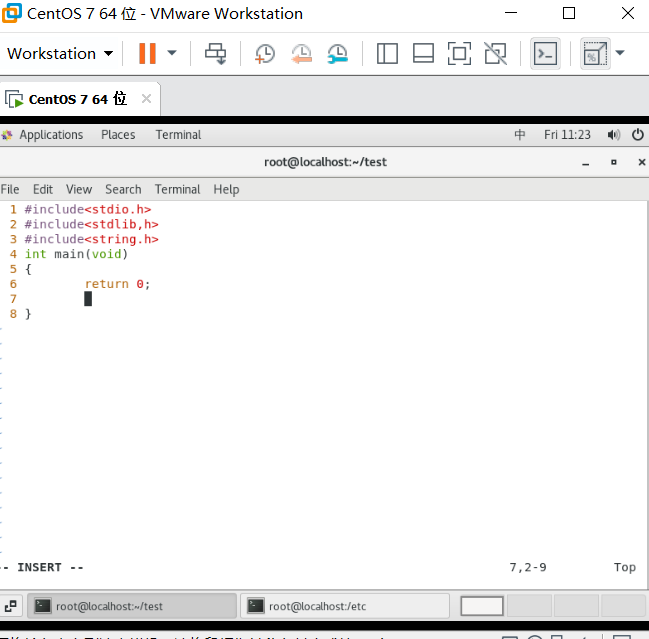Image resolution: width=649 pixels, height=639 pixels.
Task: Take a snapshot of this virtual machine
Action: point(265,54)
